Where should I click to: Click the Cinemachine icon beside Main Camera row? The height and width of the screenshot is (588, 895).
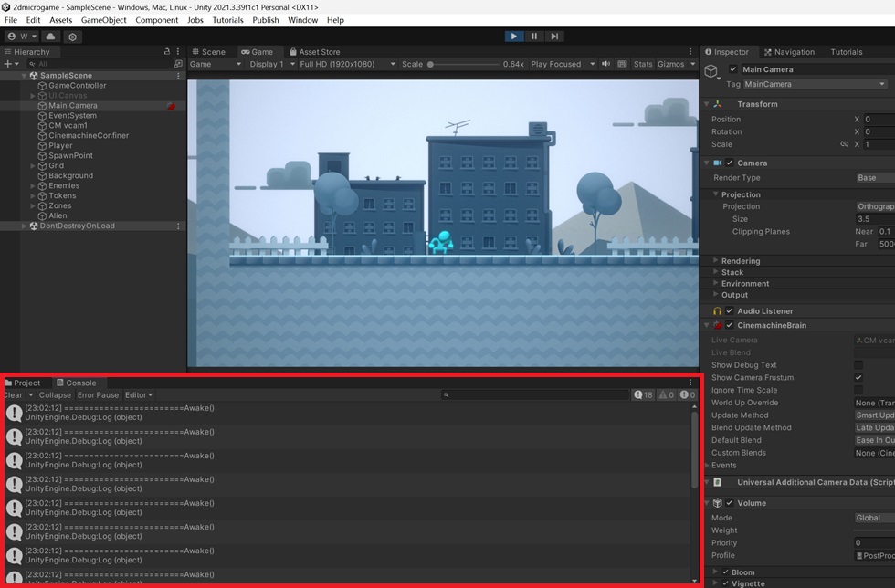(x=172, y=106)
